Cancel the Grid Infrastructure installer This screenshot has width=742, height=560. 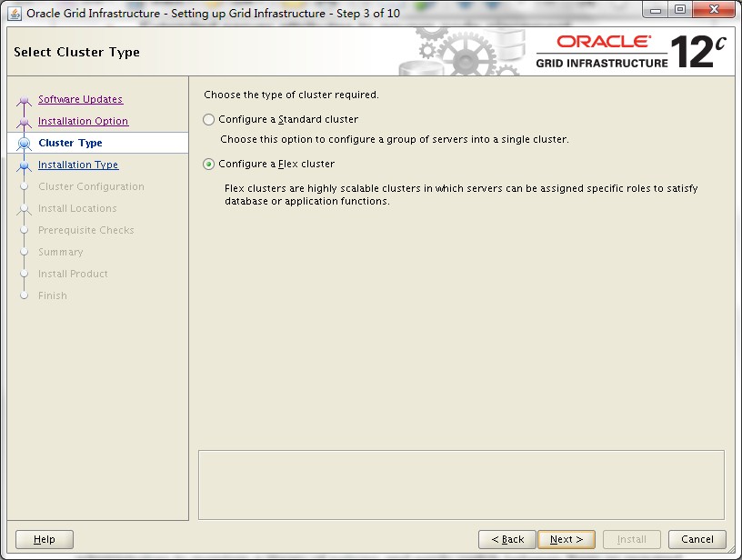(x=697, y=539)
